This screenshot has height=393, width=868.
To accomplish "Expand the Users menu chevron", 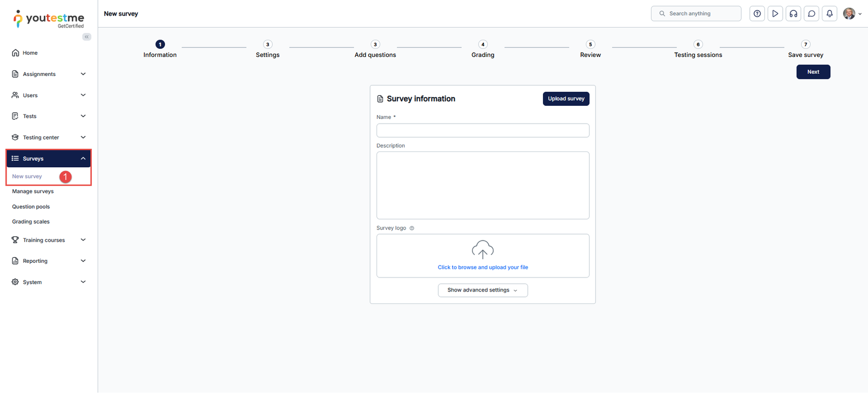I will pyautogui.click(x=83, y=95).
